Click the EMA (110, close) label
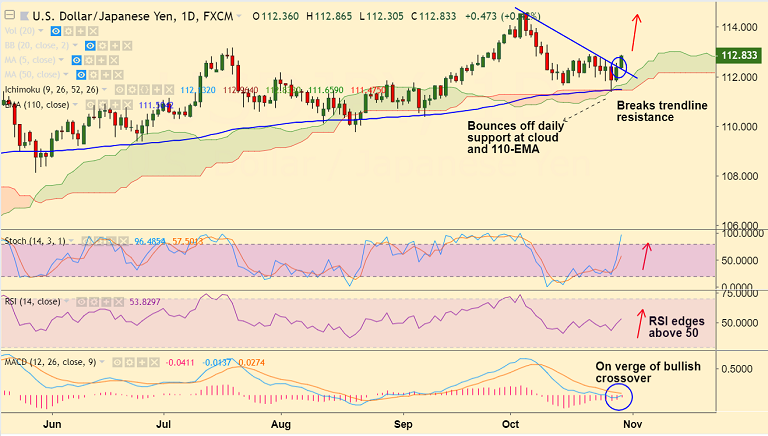 37,104
